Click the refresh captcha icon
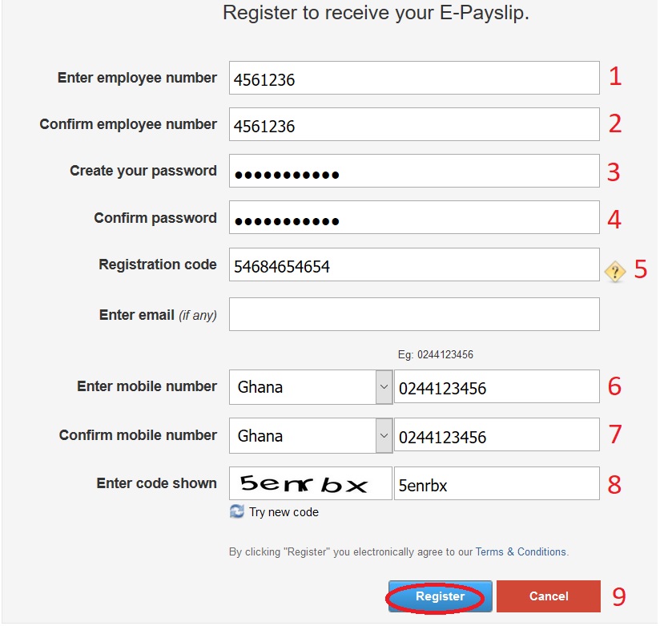 pyautogui.click(x=237, y=511)
